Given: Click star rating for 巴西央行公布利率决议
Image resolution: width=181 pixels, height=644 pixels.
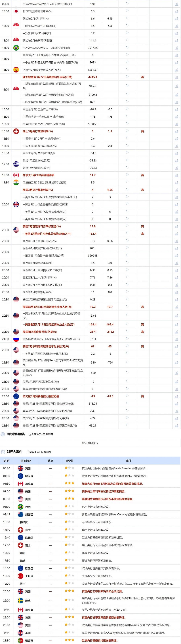Looking at the screenshot, I should [x=70, y=506].
